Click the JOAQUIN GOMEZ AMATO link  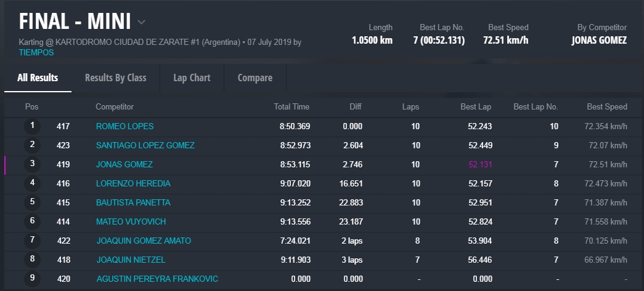point(143,241)
